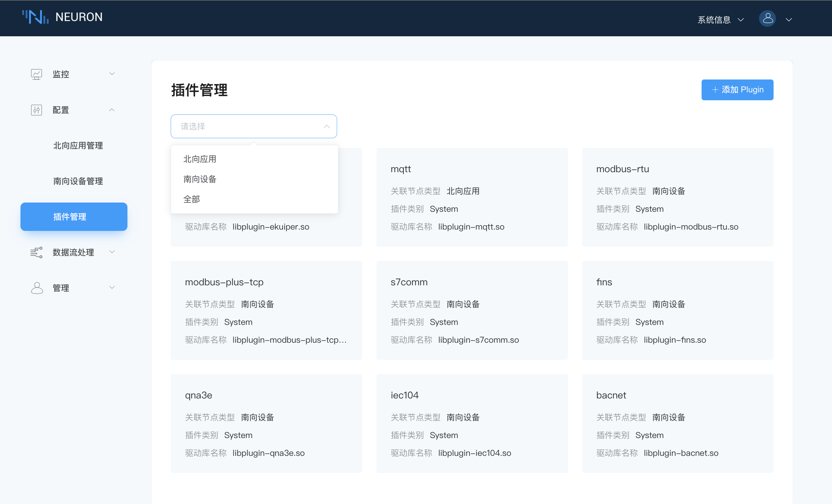
Task: Click the modbus-plus-tcp plugin card title
Action: click(x=224, y=282)
